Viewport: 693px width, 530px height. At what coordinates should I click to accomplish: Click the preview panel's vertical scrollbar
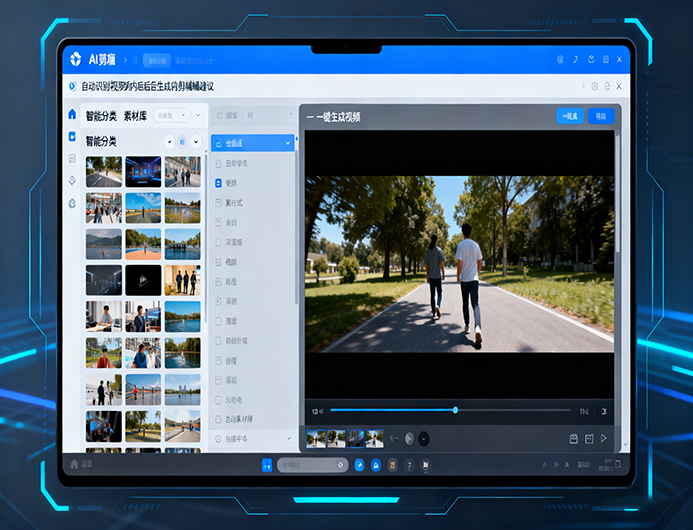[617, 194]
